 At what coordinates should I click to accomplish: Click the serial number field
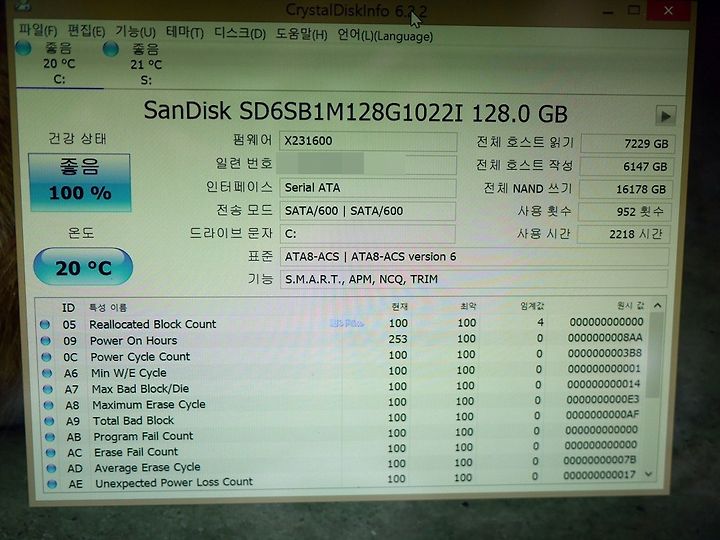coord(367,164)
